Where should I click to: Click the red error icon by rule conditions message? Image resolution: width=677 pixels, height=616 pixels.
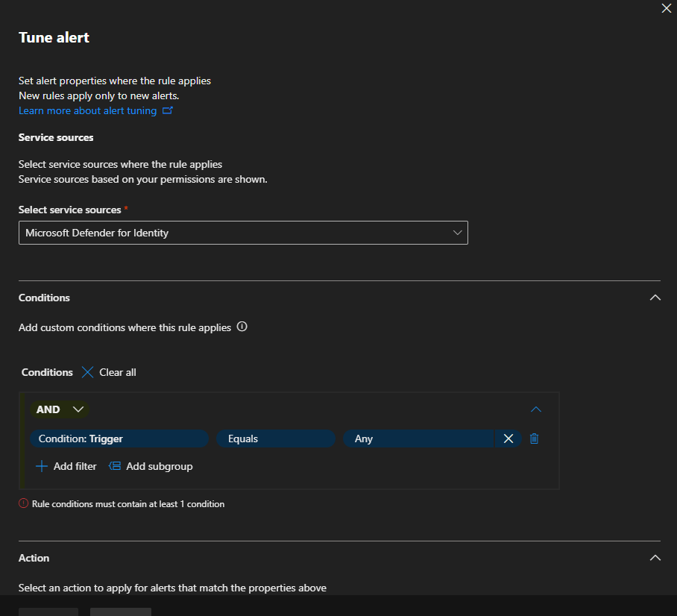click(24, 504)
